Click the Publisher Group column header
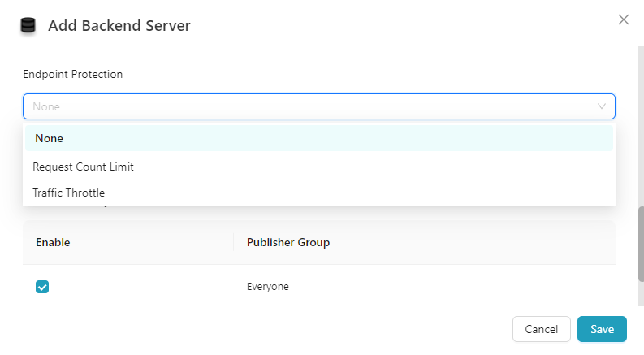This screenshot has height=355, width=644. [x=288, y=242]
